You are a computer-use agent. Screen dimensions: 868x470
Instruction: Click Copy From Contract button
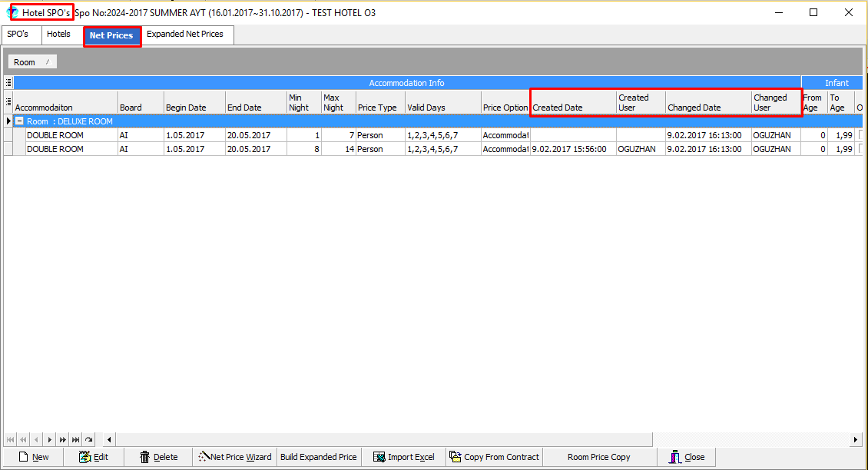(x=493, y=457)
